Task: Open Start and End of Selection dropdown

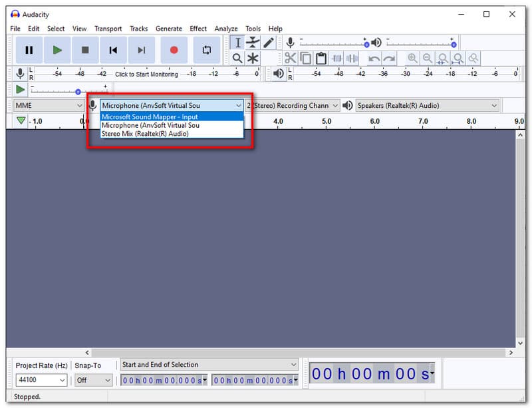Action: pos(209,365)
